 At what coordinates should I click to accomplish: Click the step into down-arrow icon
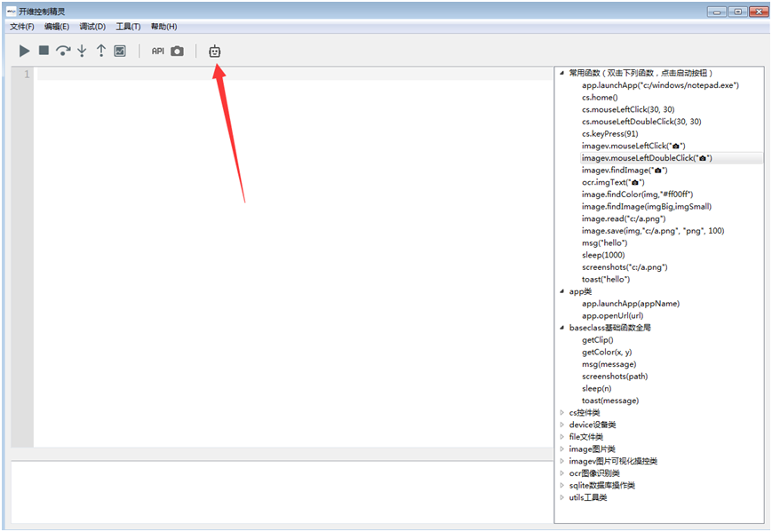[x=83, y=51]
